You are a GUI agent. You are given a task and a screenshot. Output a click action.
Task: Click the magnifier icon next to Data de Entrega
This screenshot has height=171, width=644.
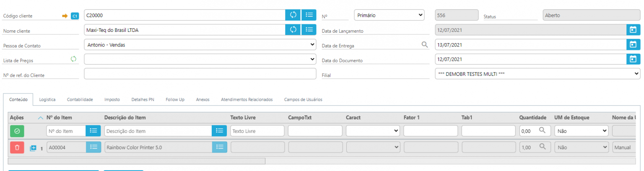pyautogui.click(x=424, y=44)
